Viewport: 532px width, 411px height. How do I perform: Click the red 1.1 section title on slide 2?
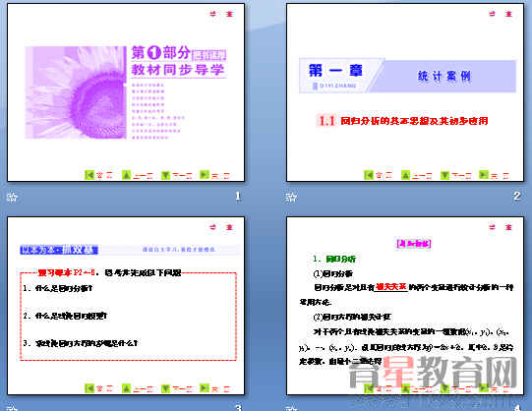click(403, 121)
